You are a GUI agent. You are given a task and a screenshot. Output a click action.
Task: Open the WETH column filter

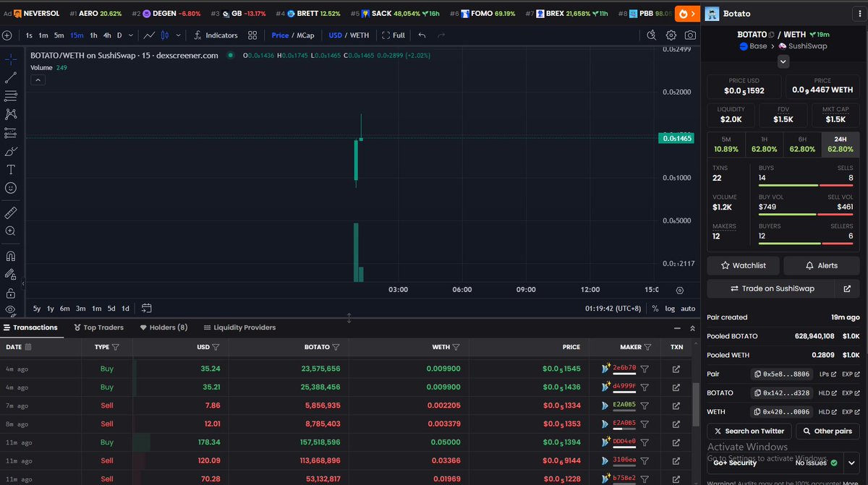[456, 347]
